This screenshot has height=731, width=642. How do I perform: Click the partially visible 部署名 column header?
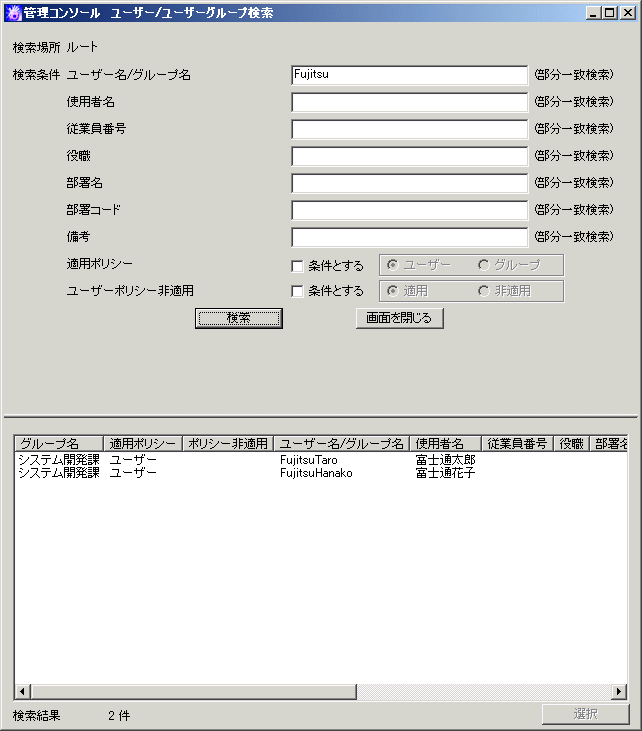coord(609,443)
